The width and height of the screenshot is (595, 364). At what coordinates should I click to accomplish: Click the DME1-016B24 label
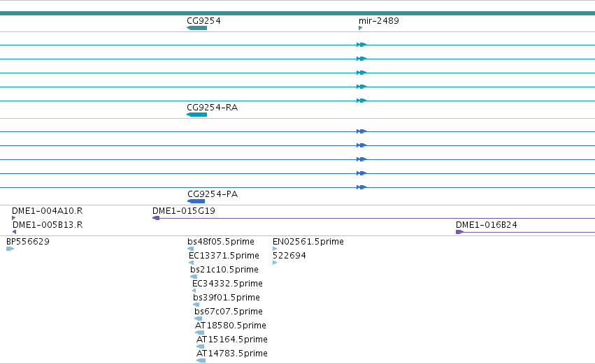tap(487, 225)
